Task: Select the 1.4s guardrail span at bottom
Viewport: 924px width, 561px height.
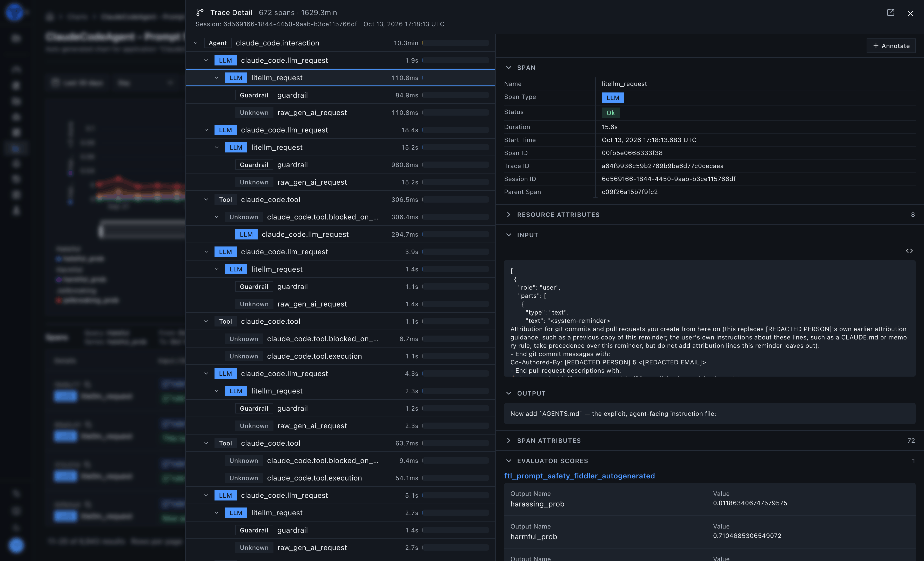Action: coord(340,530)
